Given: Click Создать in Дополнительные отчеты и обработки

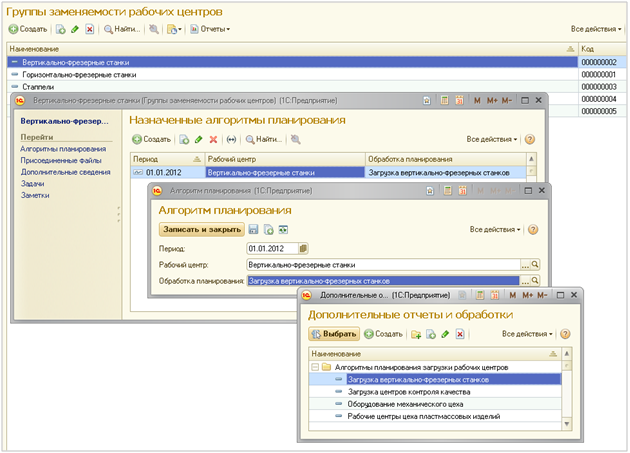Looking at the screenshot, I should pyautogui.click(x=383, y=334).
